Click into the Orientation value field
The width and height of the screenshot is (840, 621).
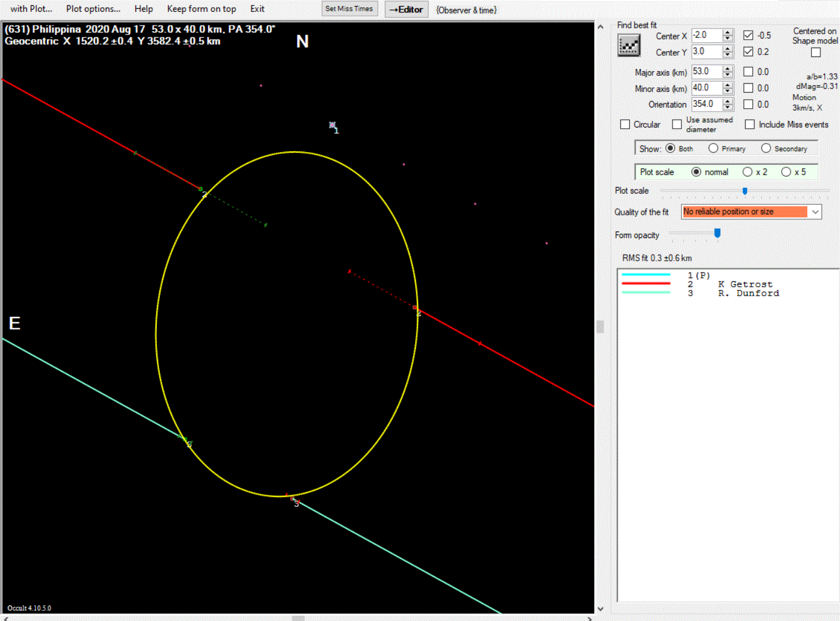706,104
